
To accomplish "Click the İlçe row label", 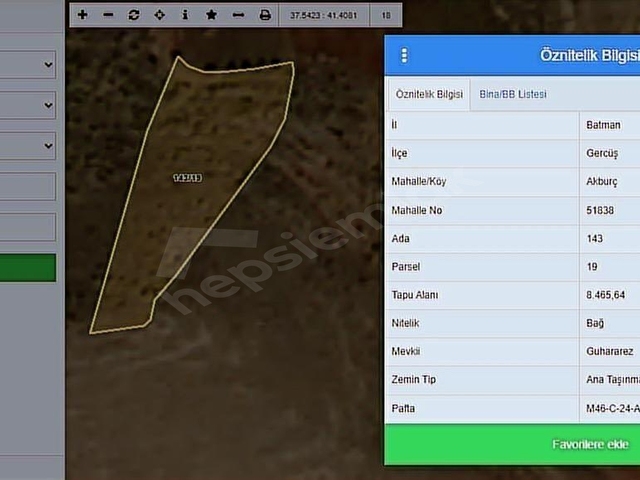I will pyautogui.click(x=399, y=153).
